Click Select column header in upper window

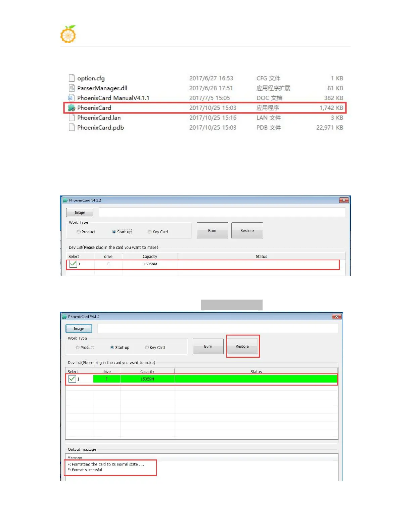pyautogui.click(x=80, y=256)
